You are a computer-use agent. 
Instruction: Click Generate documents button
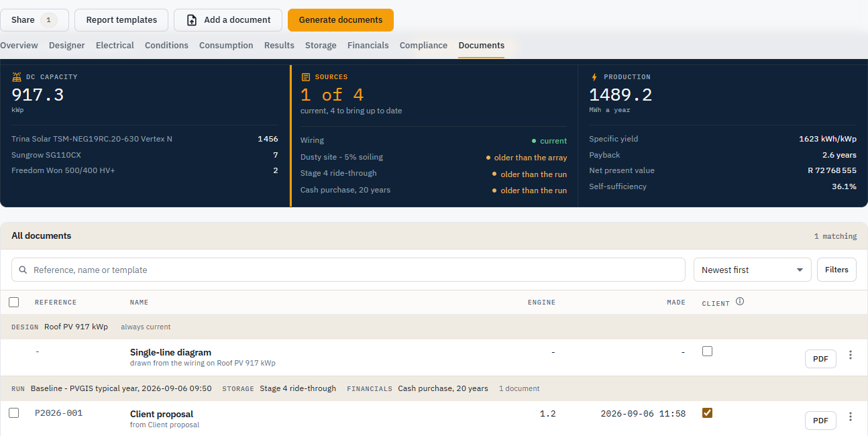(x=341, y=20)
